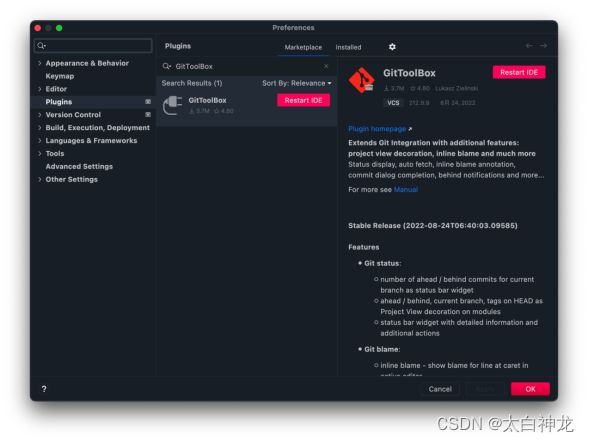Click the magnifier icon in settings search
The width and height of the screenshot is (589, 442).
pos(41,45)
